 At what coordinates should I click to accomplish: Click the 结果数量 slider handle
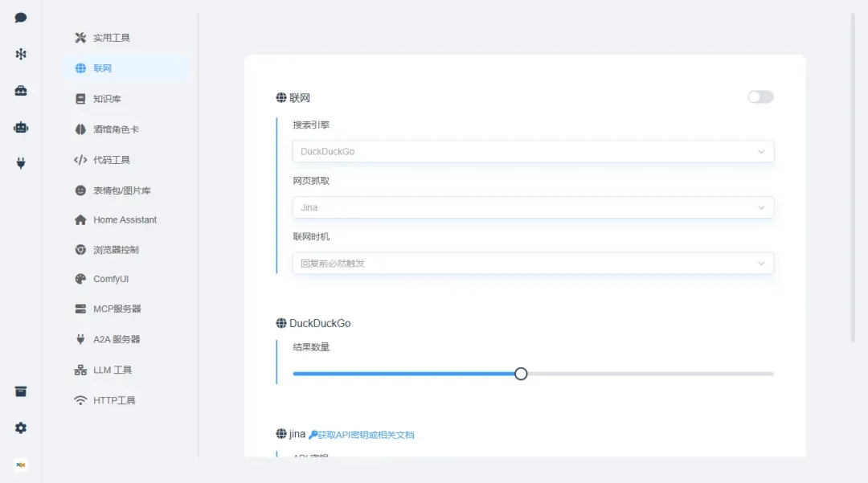521,374
